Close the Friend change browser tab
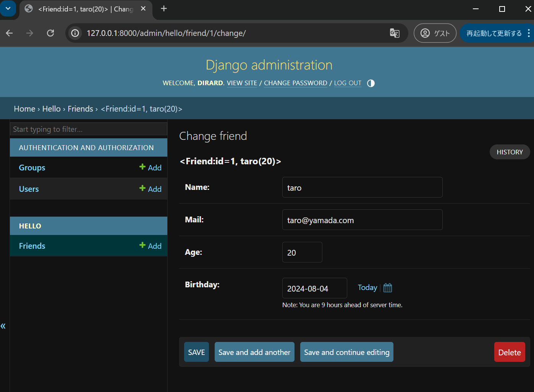Viewport: 534px width, 392px height. pos(143,8)
